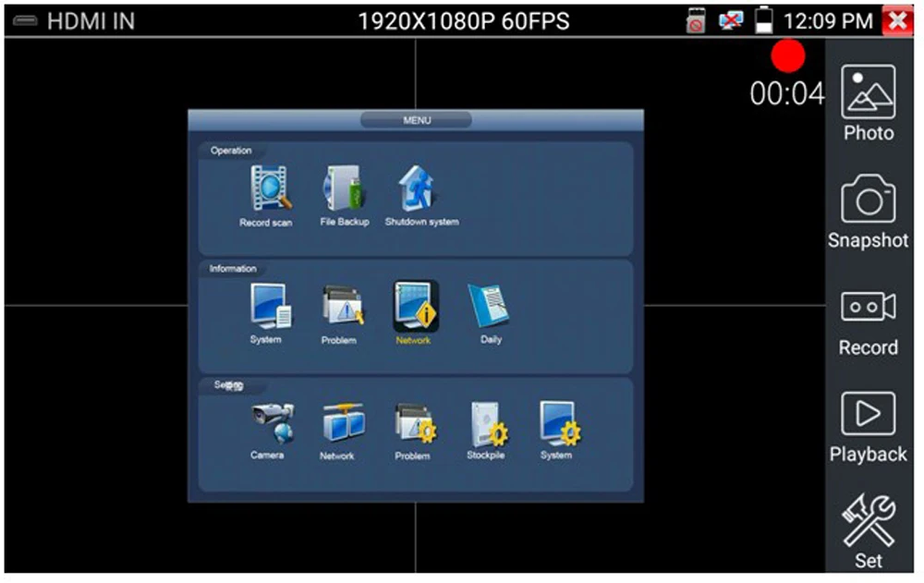
Task: Open File Backup
Action: click(x=344, y=188)
